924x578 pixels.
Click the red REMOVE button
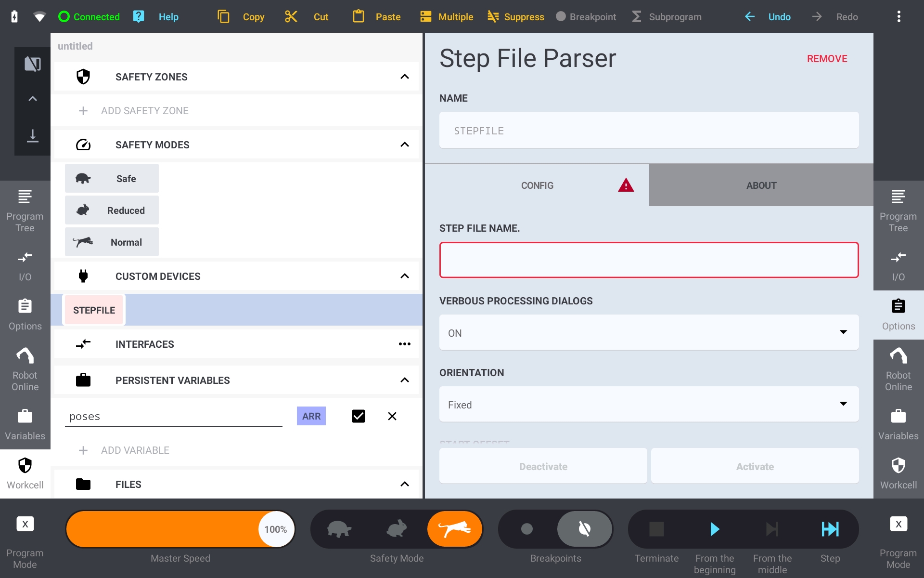(827, 59)
